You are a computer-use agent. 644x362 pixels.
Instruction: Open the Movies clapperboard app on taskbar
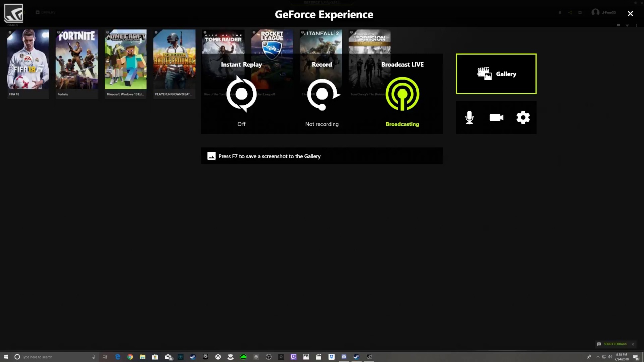click(x=318, y=357)
